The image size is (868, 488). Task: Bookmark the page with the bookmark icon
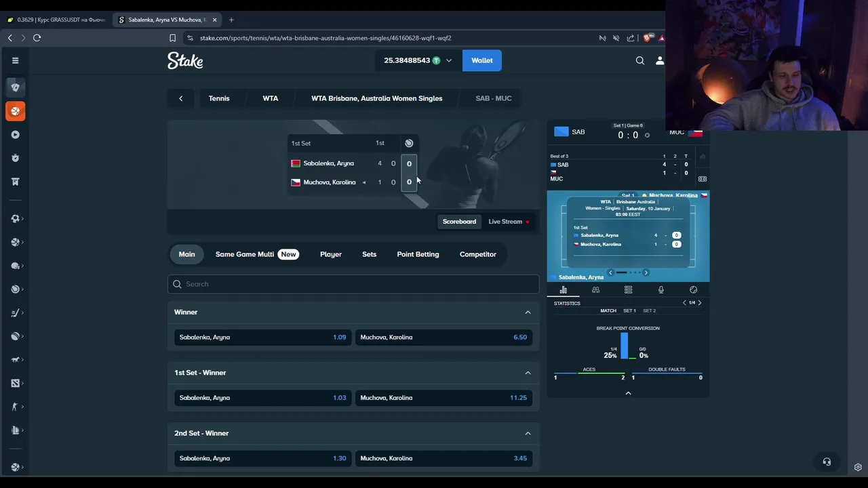[172, 38]
